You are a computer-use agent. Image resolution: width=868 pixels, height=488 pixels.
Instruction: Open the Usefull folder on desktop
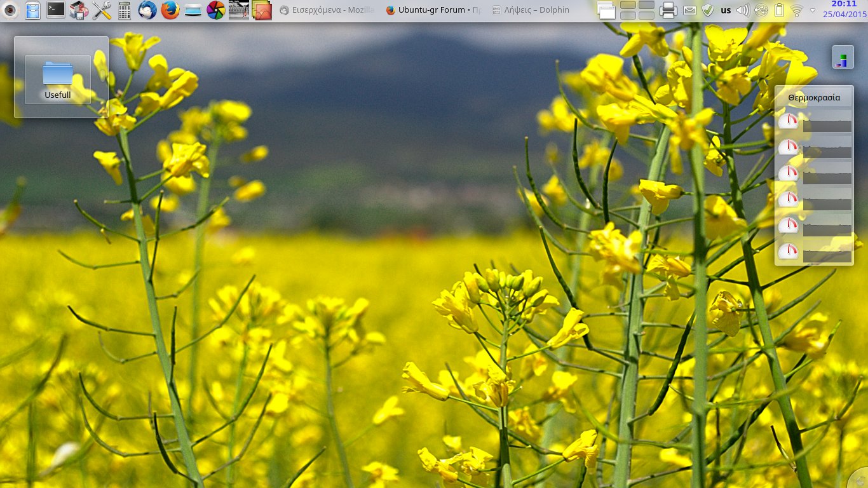coord(58,80)
